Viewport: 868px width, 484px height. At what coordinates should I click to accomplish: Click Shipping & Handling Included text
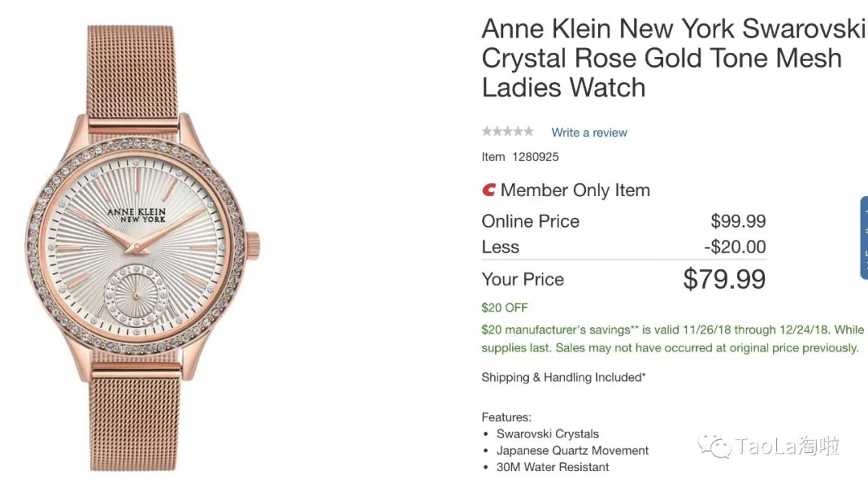point(563,377)
